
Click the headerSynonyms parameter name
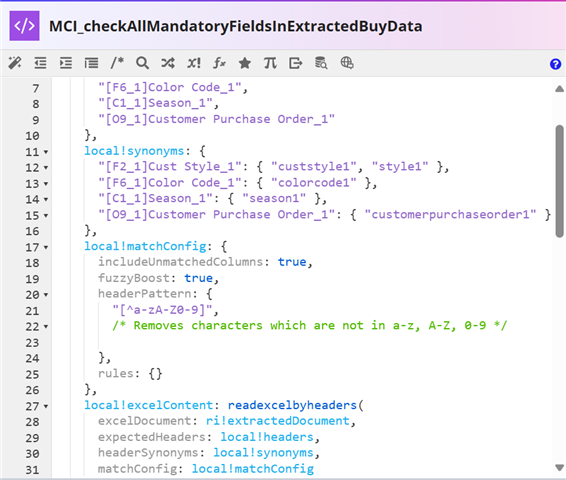[148, 453]
